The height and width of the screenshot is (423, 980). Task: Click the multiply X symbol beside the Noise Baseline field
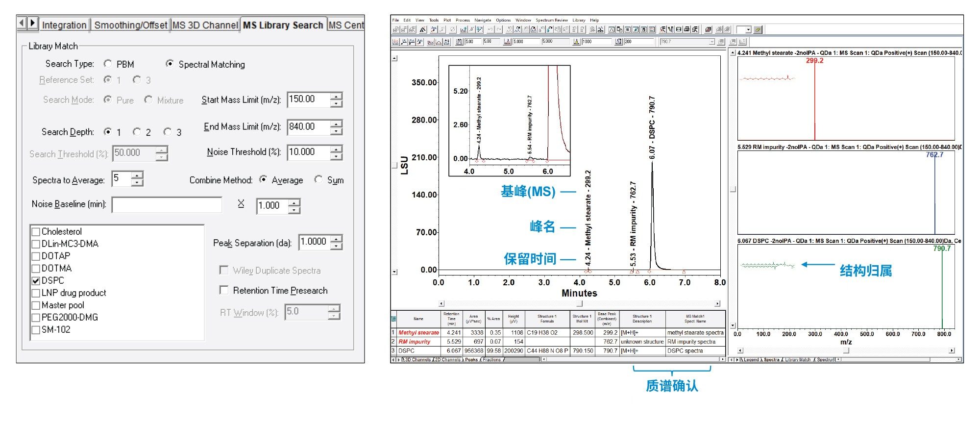point(241,203)
